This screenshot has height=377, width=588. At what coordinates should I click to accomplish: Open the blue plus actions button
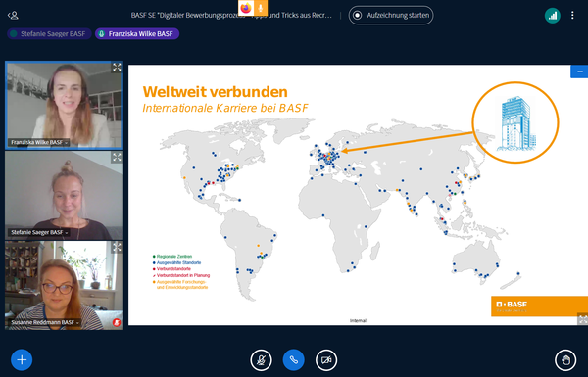[22, 359]
